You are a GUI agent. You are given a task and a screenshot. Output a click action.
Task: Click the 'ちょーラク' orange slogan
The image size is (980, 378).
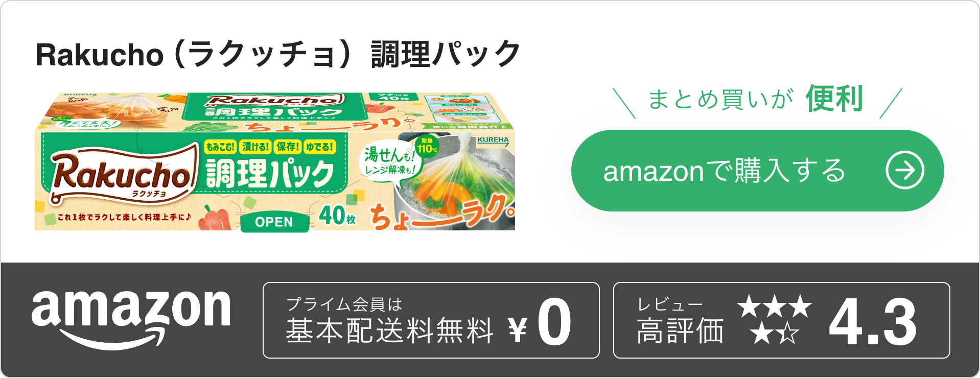440,213
